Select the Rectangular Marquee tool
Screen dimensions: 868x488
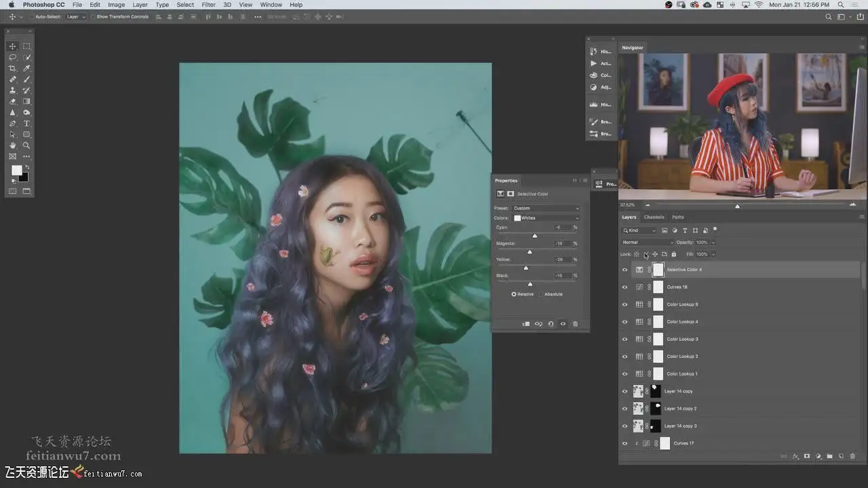(x=26, y=46)
